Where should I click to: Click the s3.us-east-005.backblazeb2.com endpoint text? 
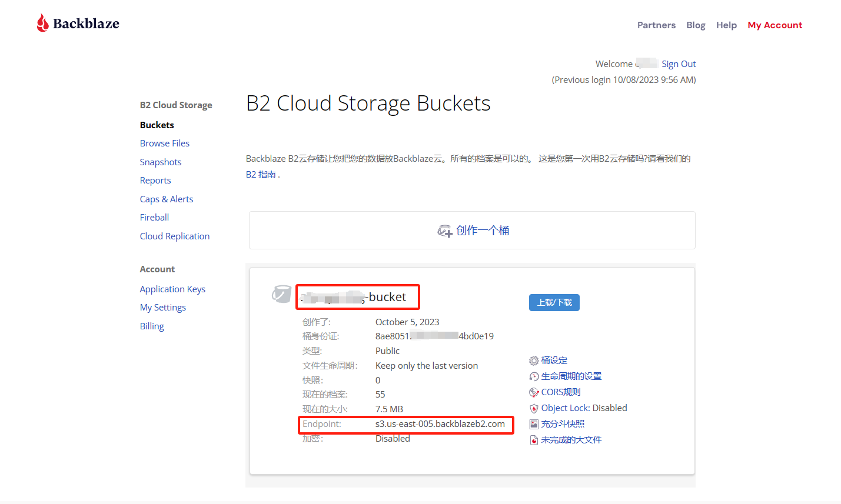click(440, 424)
